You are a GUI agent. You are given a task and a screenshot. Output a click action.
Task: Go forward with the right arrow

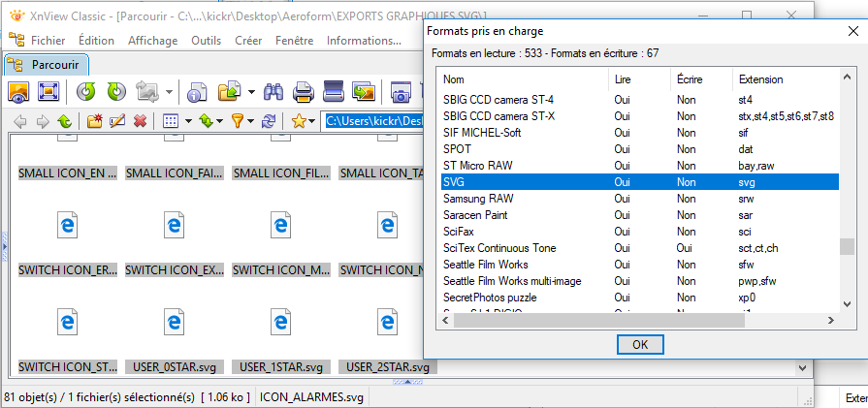tap(42, 121)
